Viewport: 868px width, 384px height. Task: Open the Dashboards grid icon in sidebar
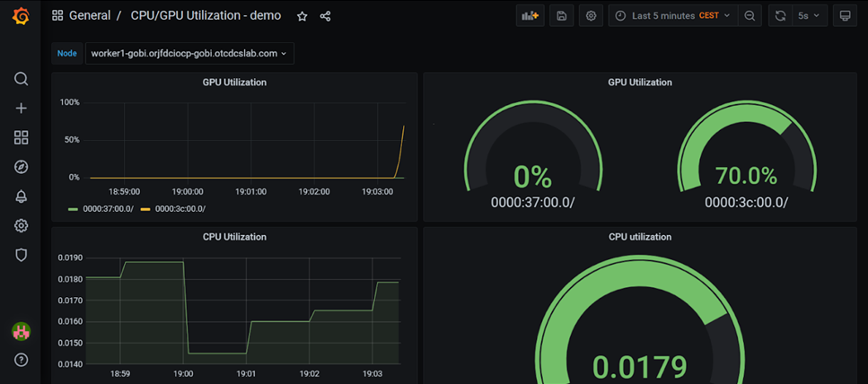tap(21, 137)
